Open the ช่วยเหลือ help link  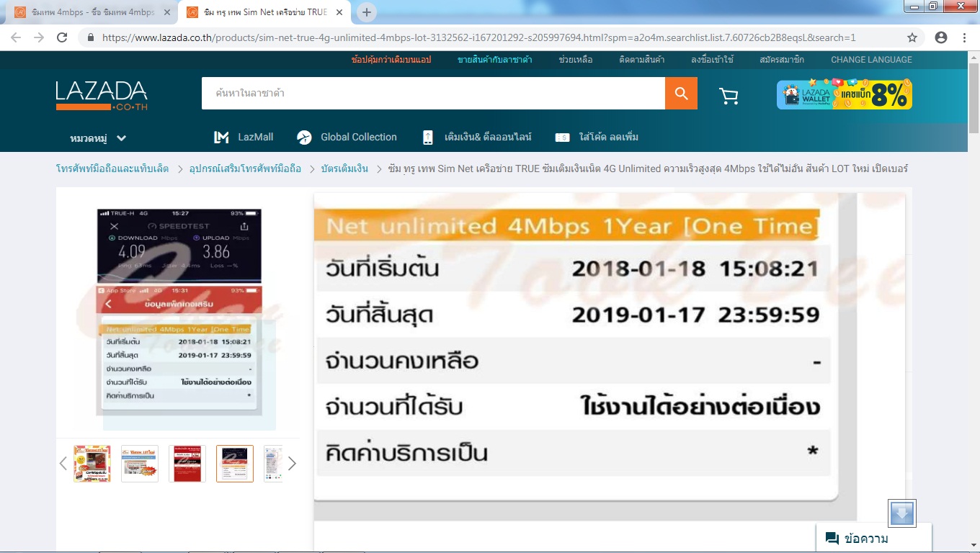(x=576, y=60)
